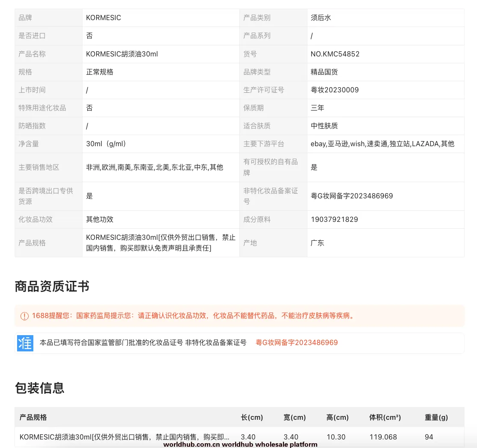This screenshot has width=477, height=448.
Task: Select the brand value KORMESIC
Action: pos(103,18)
